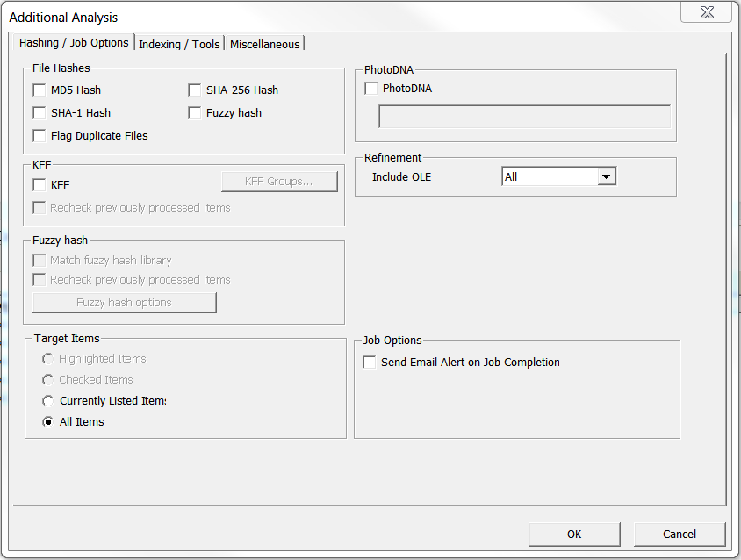The height and width of the screenshot is (560, 741).
Task: Enable Fuzzy hash under File Hashes
Action: (x=194, y=113)
